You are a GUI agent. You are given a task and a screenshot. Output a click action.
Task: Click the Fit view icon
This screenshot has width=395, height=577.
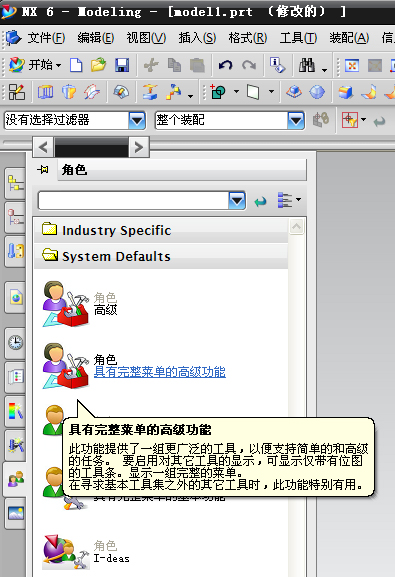coord(352,66)
